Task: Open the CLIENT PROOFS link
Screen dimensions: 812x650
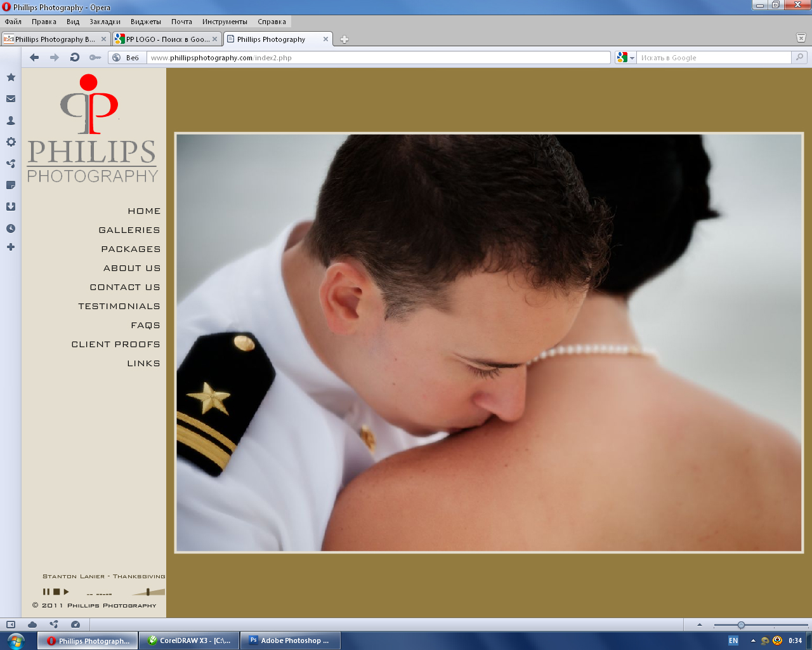Action: [115, 345]
